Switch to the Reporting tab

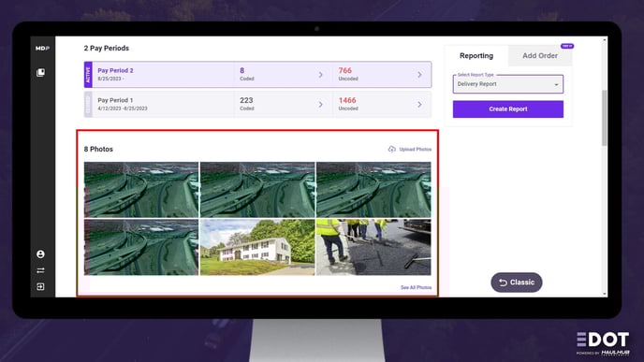click(476, 56)
